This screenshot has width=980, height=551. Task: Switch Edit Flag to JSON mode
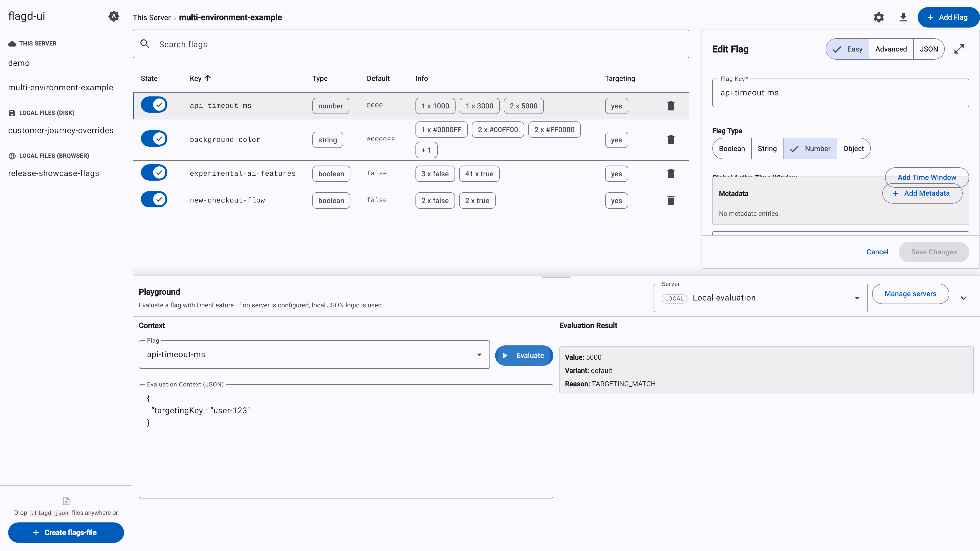click(928, 49)
